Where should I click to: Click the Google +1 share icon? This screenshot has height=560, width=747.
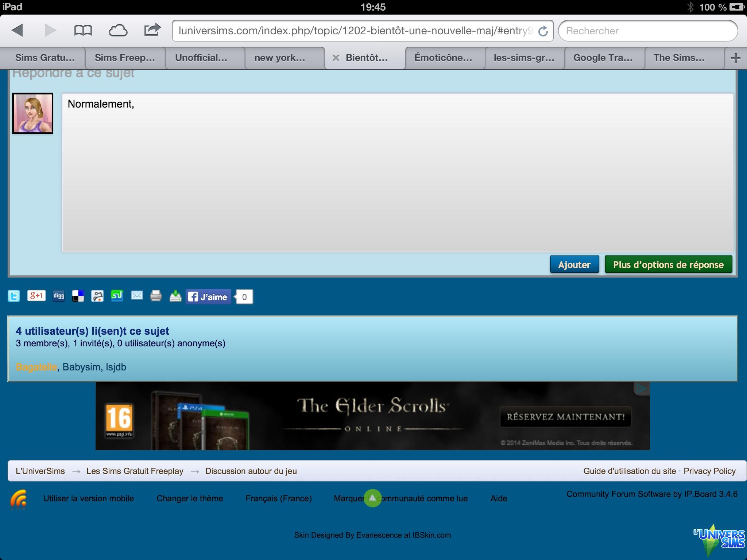coord(36,295)
